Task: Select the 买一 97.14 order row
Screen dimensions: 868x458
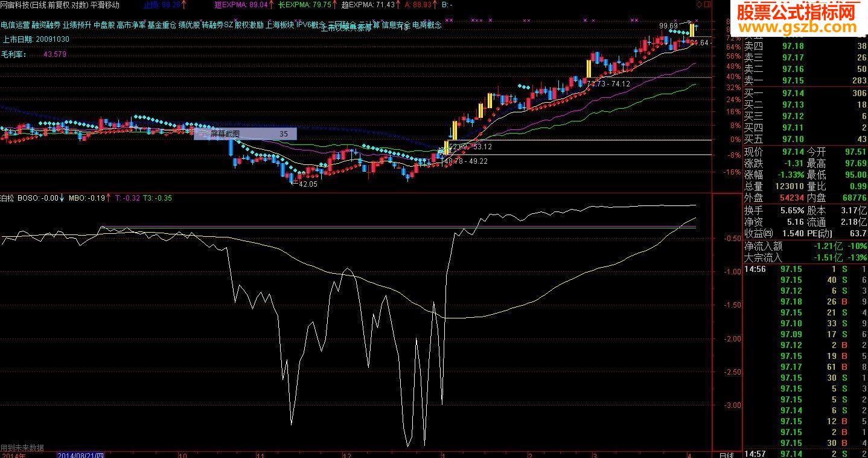Action: click(805, 93)
